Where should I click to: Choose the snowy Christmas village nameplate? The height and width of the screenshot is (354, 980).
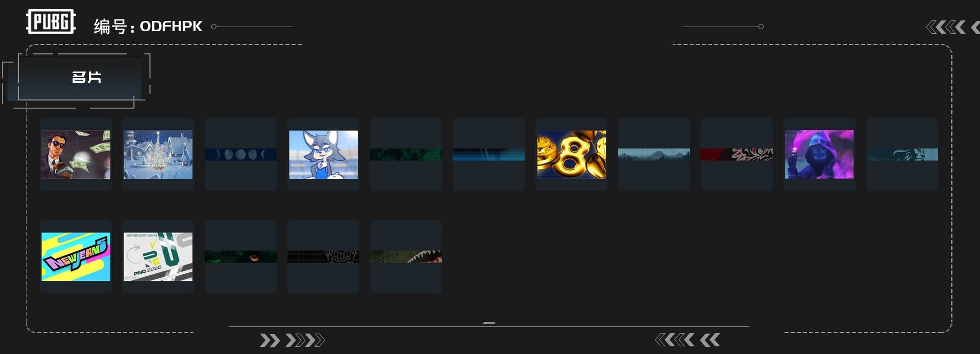(x=158, y=154)
